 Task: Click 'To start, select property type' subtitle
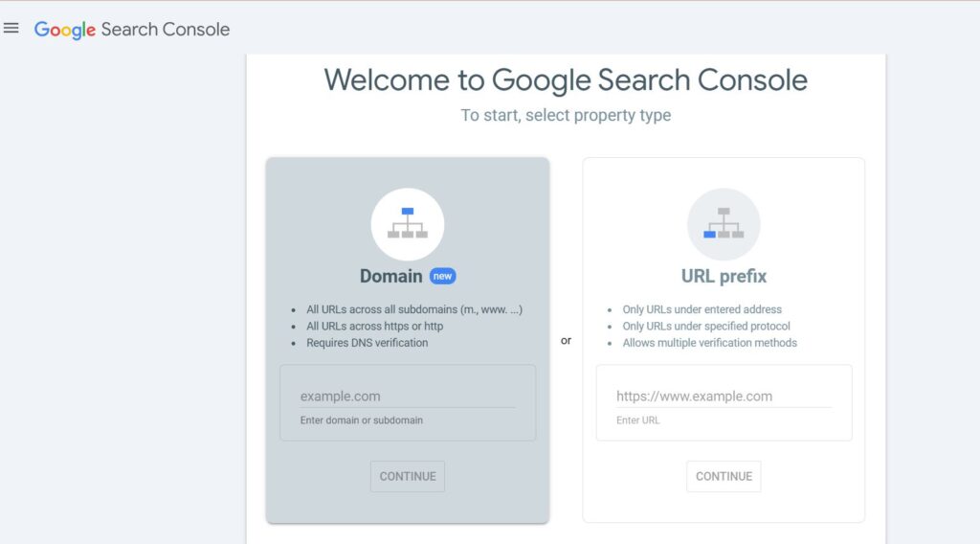566,116
